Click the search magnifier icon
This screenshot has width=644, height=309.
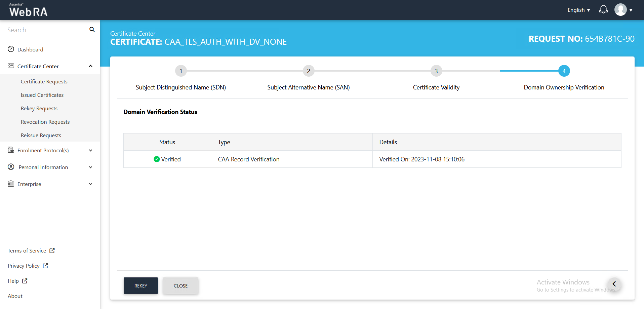pyautogui.click(x=92, y=30)
